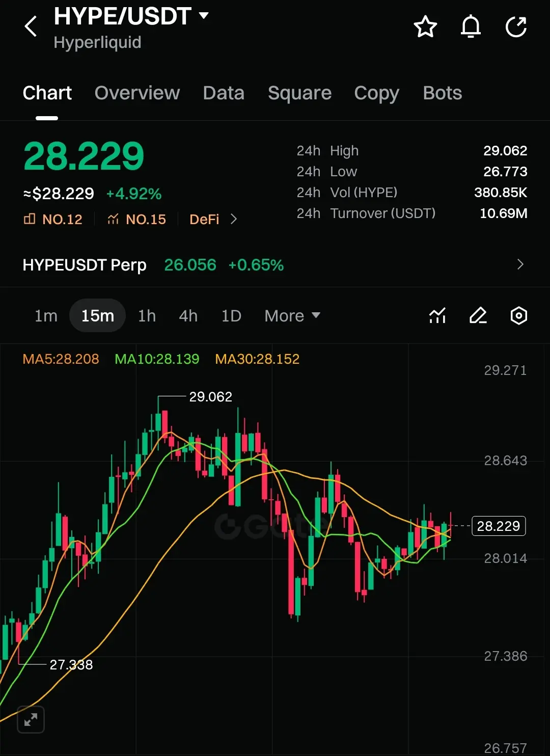Tap the 24h Low value 26.773
This screenshot has height=756, width=550.
[505, 172]
